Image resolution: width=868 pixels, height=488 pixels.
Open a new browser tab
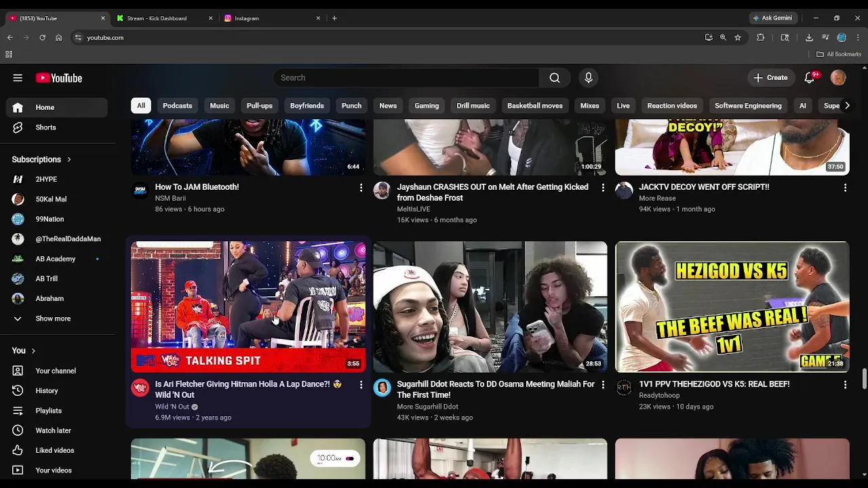[x=334, y=18]
